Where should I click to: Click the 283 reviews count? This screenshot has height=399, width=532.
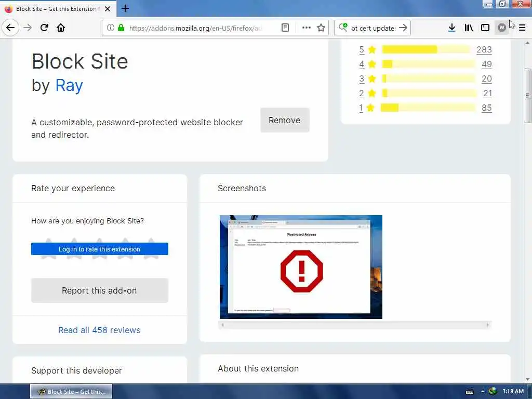(x=484, y=49)
